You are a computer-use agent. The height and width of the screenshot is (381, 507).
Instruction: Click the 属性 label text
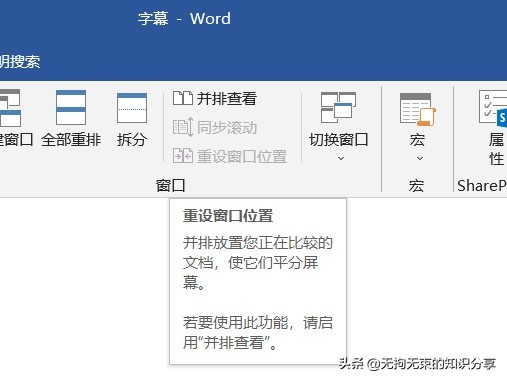pos(496,149)
